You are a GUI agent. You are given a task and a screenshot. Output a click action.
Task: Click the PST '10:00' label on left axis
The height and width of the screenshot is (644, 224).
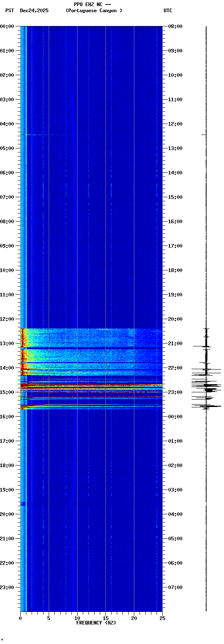coord(7,270)
